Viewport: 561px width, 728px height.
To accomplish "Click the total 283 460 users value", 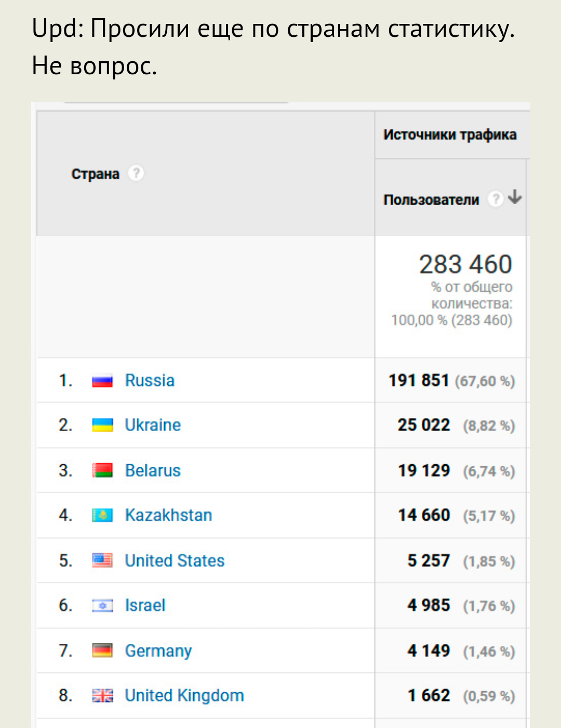I will pos(465,264).
